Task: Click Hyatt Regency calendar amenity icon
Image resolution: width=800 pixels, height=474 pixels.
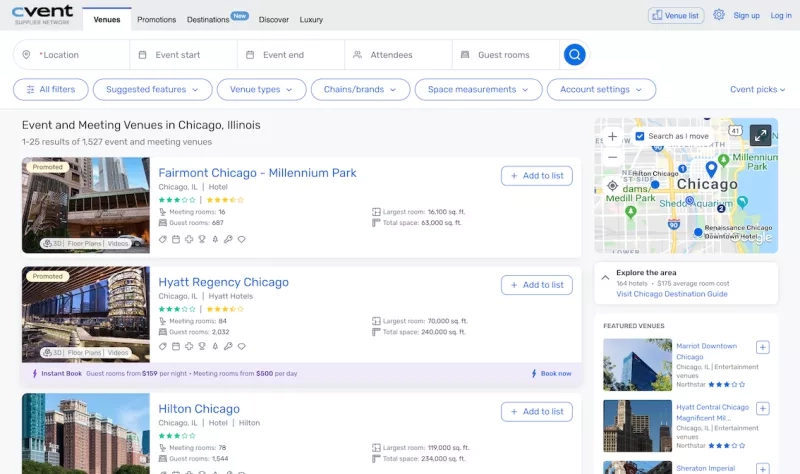Action: point(176,346)
